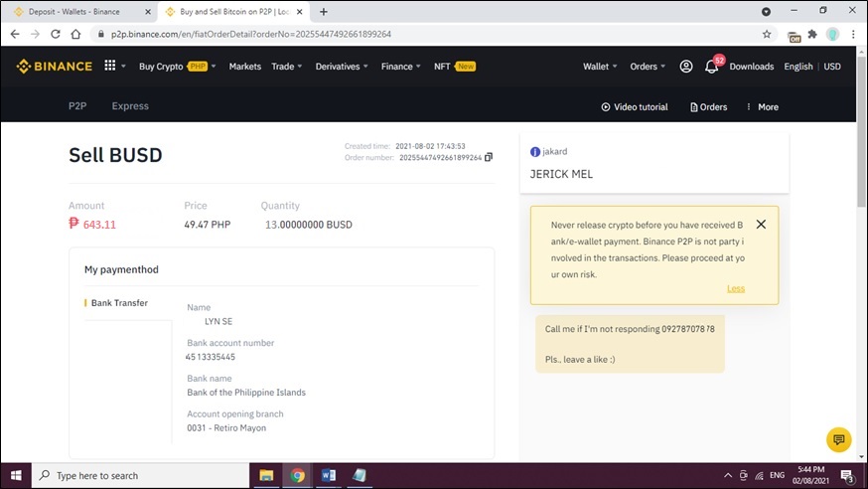Click the jakard user info icon
The image size is (868, 489).
pos(534,152)
